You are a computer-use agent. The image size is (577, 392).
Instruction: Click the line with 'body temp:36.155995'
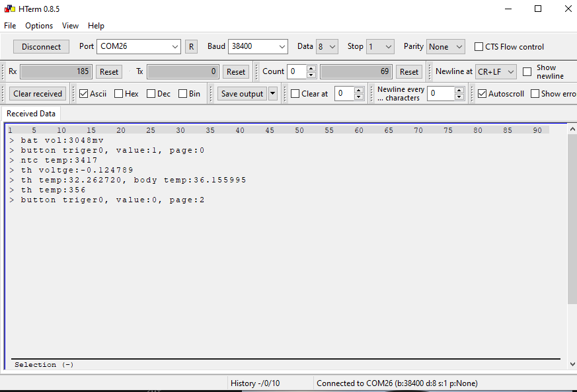coord(134,180)
